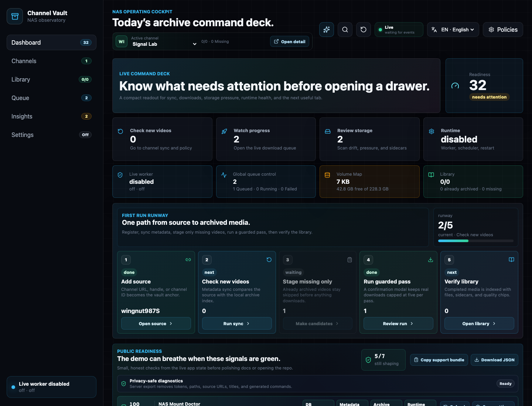
Task: Click the Review run button
Action: pyautogui.click(x=398, y=323)
